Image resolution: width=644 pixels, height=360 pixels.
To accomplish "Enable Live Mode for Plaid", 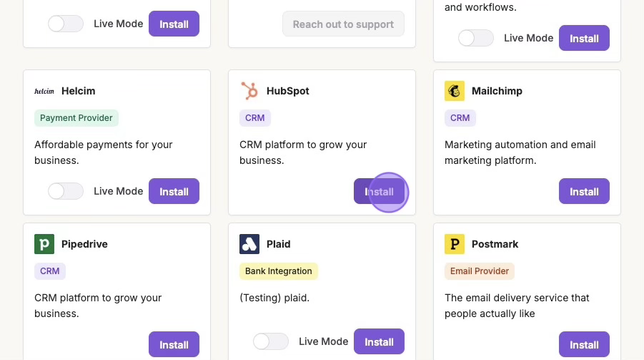I will [x=271, y=341].
